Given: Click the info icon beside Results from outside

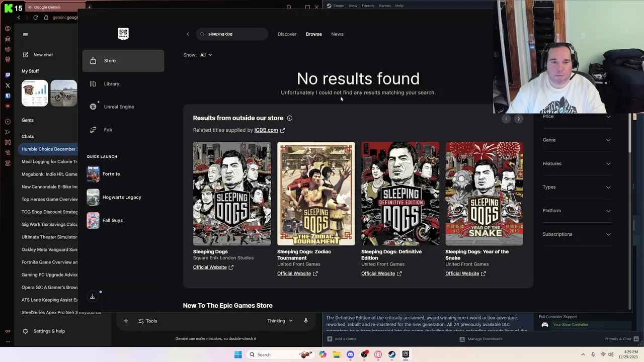Looking at the screenshot, I should pos(289,118).
